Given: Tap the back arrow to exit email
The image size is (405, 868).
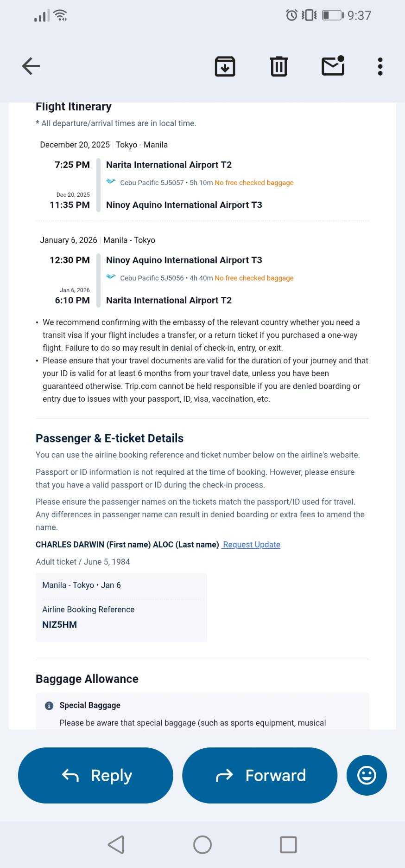Looking at the screenshot, I should pos(31,66).
